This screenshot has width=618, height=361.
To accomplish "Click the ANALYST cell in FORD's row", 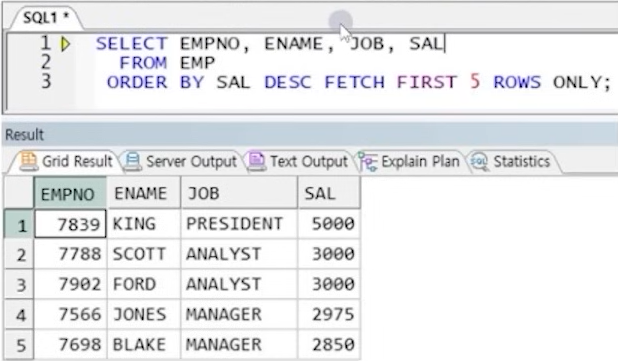I will 239,284.
